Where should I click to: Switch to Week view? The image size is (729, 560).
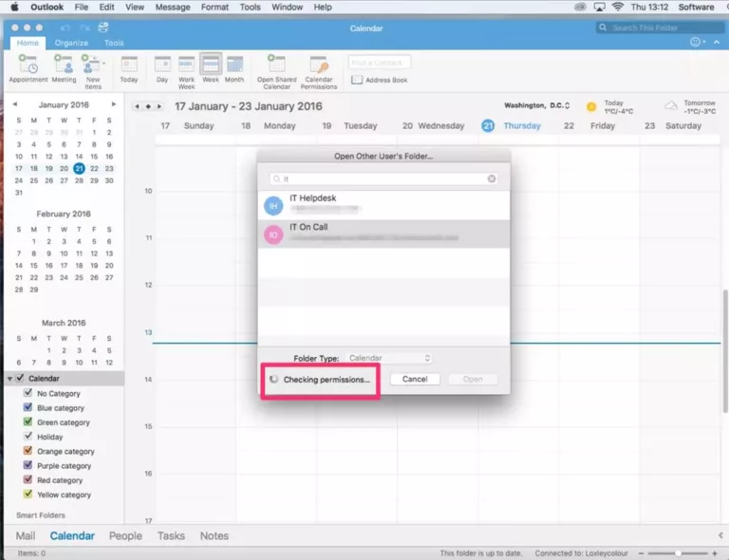click(x=211, y=68)
